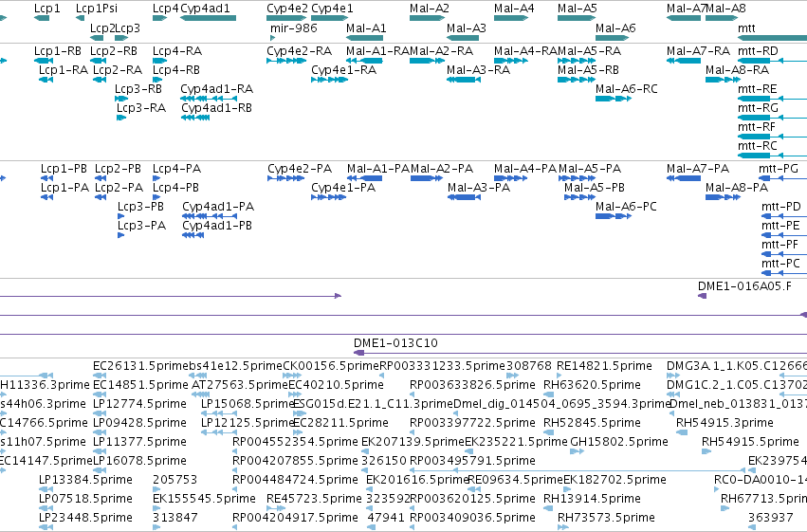The height and width of the screenshot is (532, 807).
Task: Click the Mal-A2 gene feature
Action: point(427,18)
